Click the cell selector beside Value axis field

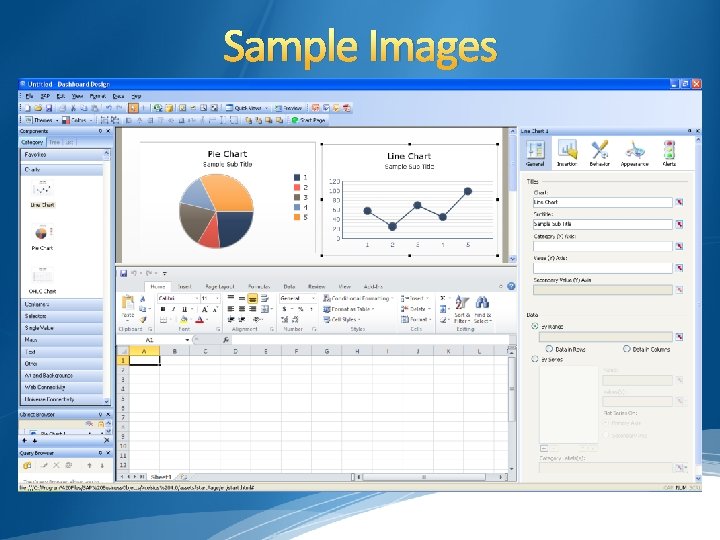tap(679, 268)
